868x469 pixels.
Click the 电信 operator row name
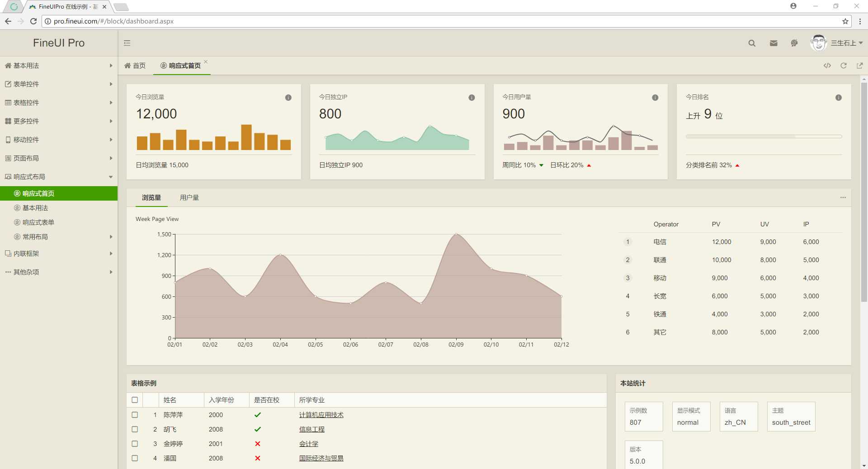pyautogui.click(x=660, y=242)
